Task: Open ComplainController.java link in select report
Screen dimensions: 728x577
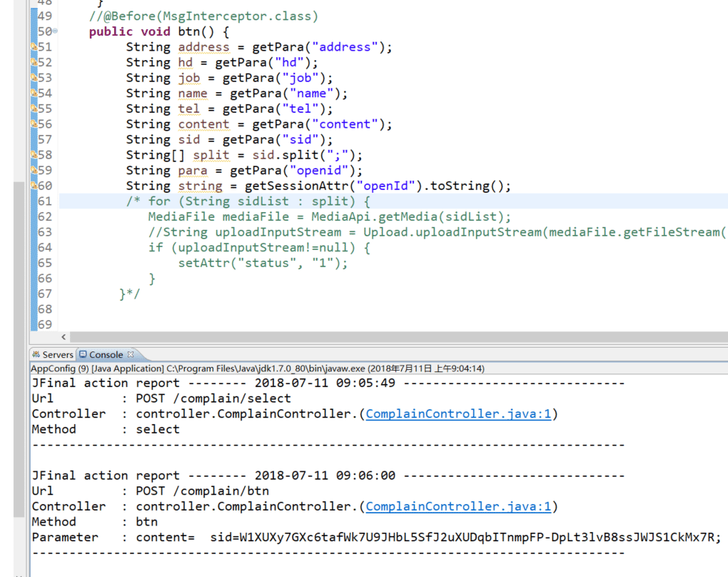Action: (x=458, y=414)
